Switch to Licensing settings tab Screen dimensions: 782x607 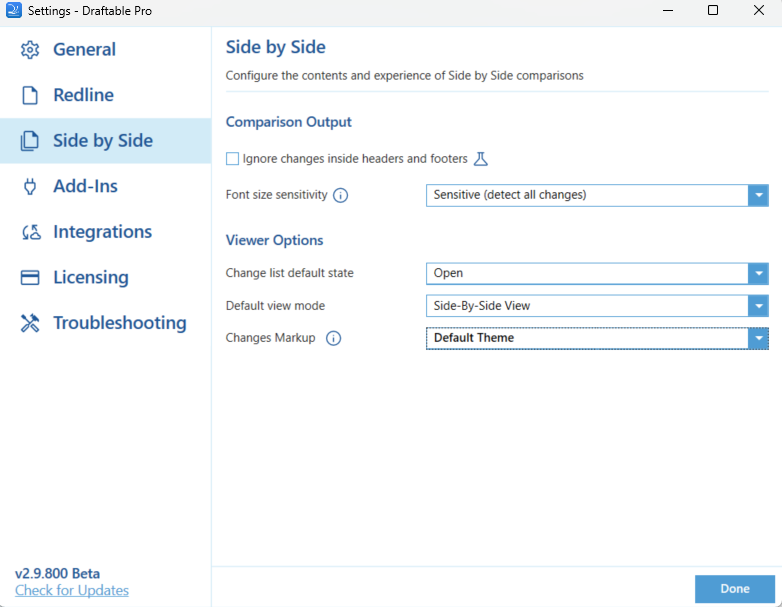pos(105,277)
